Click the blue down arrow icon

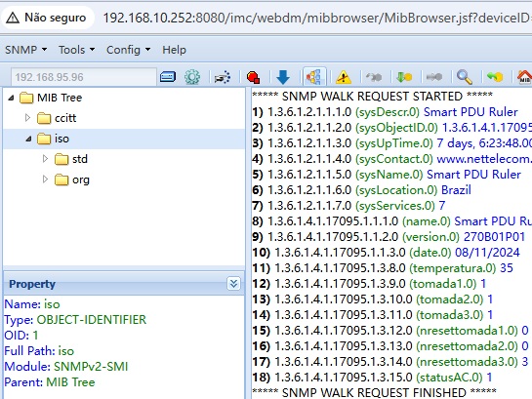coord(283,77)
